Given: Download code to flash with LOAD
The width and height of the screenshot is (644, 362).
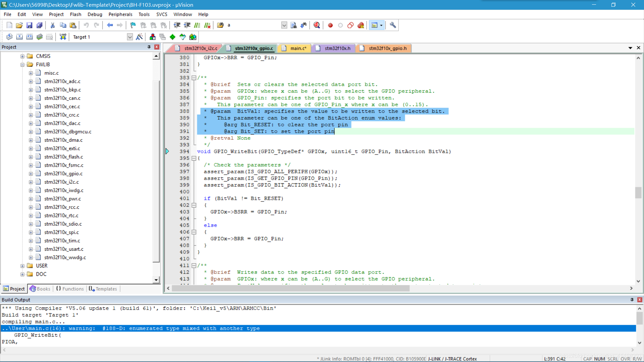Looking at the screenshot, I should click(x=63, y=37).
